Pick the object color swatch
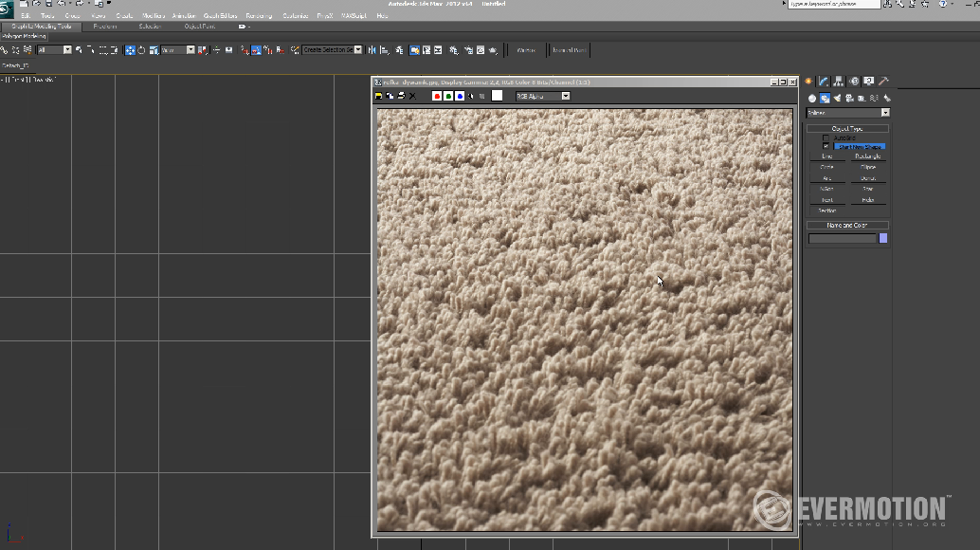Image resolution: width=980 pixels, height=550 pixels. click(883, 238)
